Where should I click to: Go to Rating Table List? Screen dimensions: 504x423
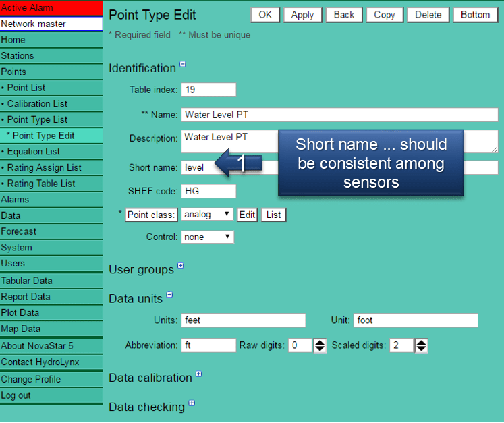(41, 184)
